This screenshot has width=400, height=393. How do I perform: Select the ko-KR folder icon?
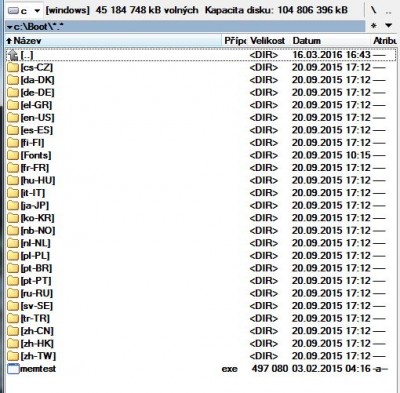click(x=13, y=218)
